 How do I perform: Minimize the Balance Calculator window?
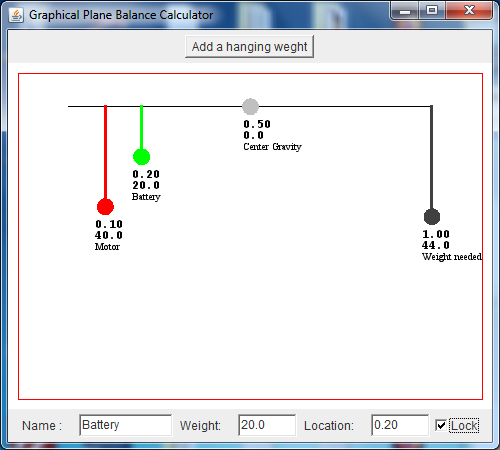click(405, 11)
